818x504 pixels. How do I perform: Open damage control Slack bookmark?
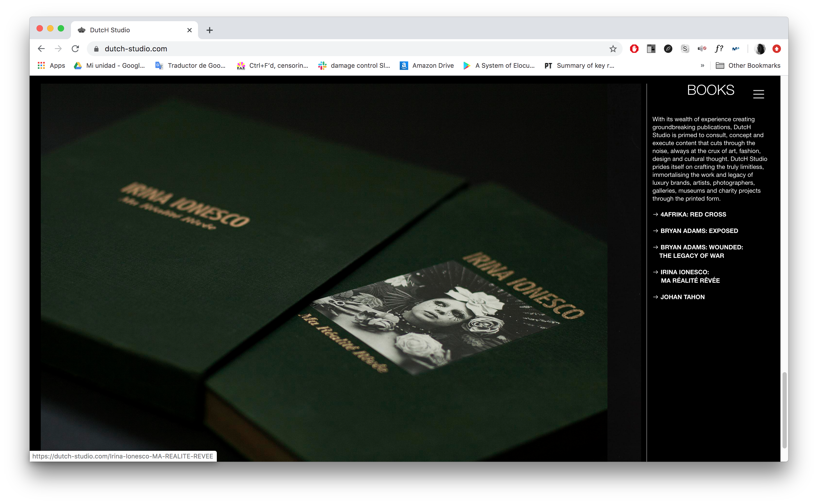click(x=354, y=66)
